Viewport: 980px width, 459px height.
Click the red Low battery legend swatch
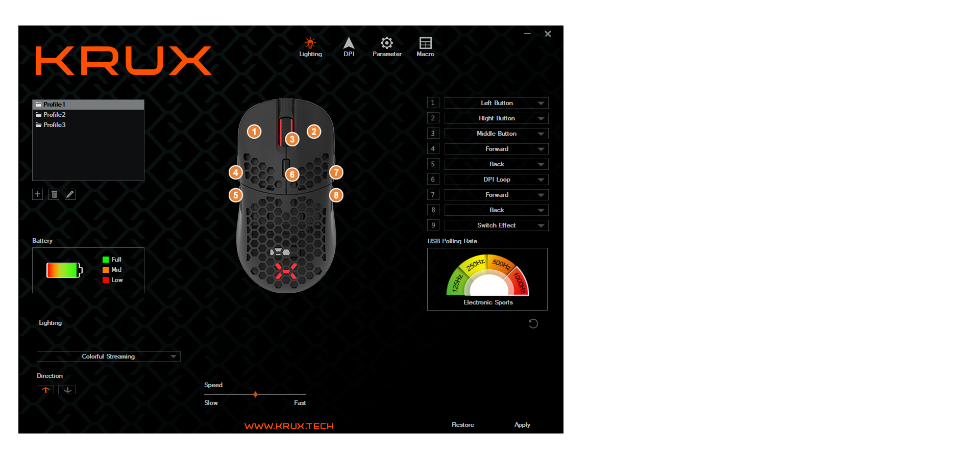pos(106,280)
